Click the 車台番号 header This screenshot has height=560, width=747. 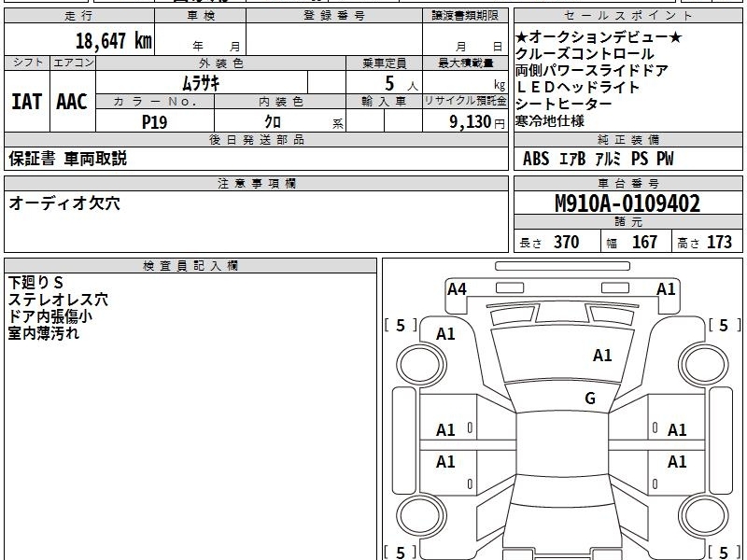point(627,183)
